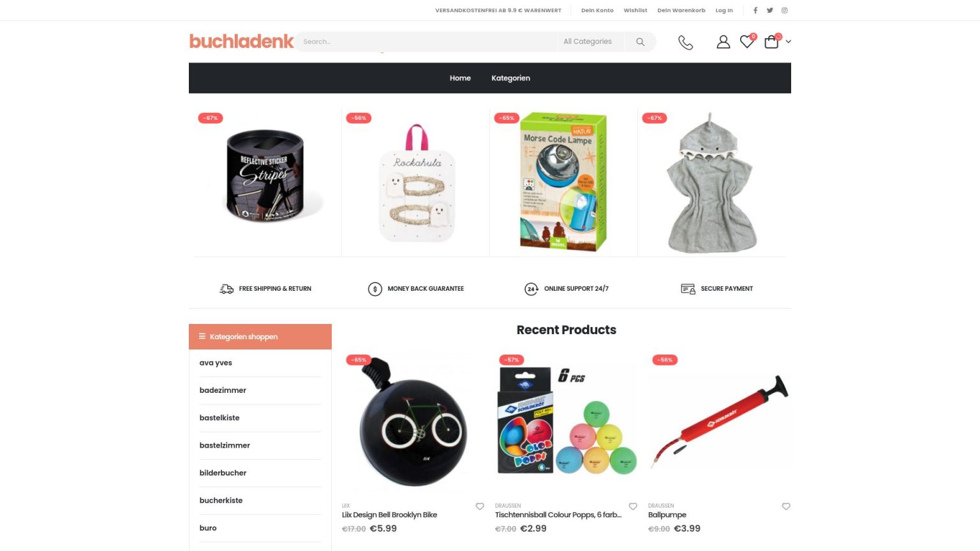Open the user account icon
The height and width of the screenshot is (551, 980).
click(x=723, y=42)
